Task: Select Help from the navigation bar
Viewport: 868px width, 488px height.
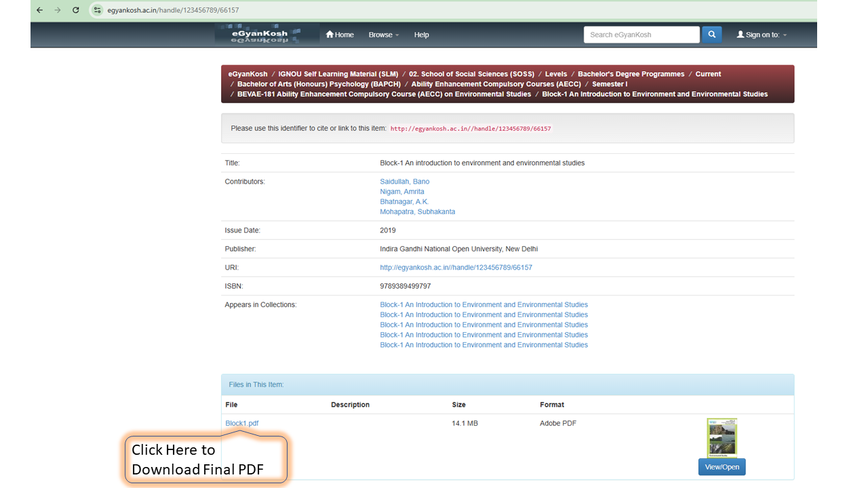Action: point(421,35)
